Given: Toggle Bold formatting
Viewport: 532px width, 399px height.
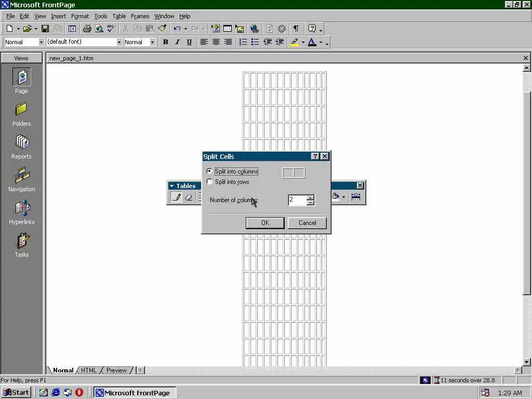Looking at the screenshot, I should click(165, 42).
